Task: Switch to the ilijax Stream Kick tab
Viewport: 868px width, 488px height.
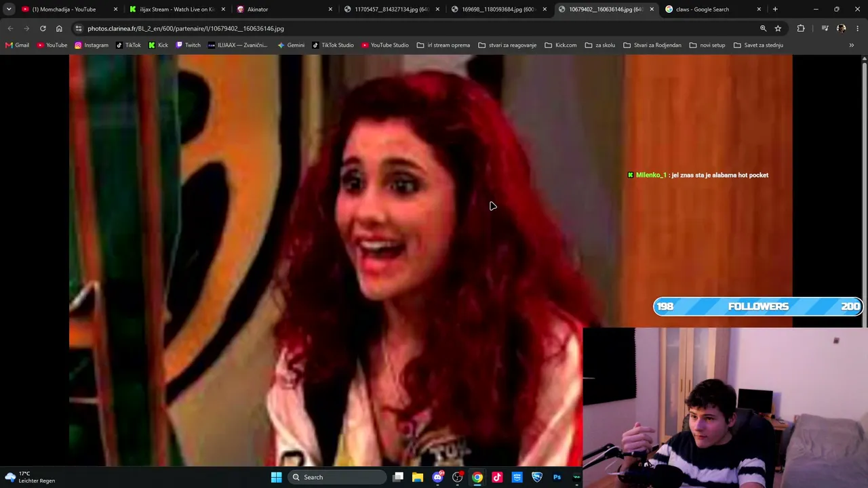Action: (x=176, y=9)
